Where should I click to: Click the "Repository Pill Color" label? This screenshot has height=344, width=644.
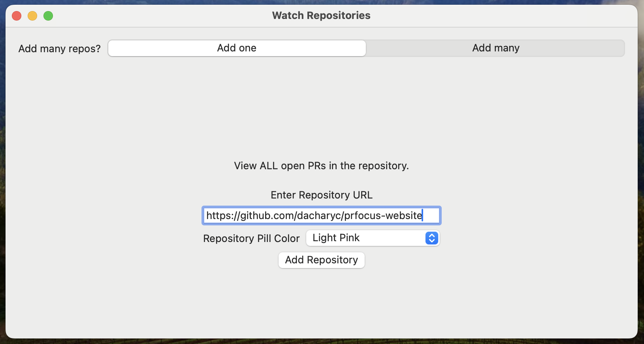pyautogui.click(x=251, y=238)
